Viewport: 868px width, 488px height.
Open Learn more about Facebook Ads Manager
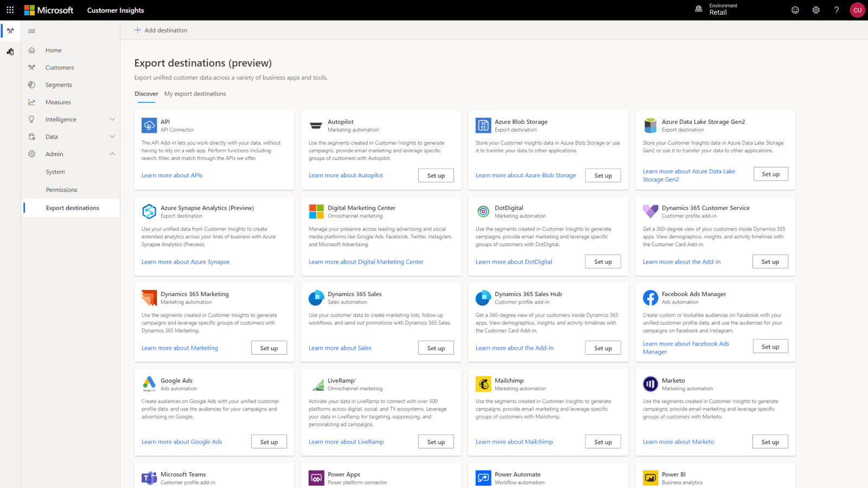[x=686, y=348]
